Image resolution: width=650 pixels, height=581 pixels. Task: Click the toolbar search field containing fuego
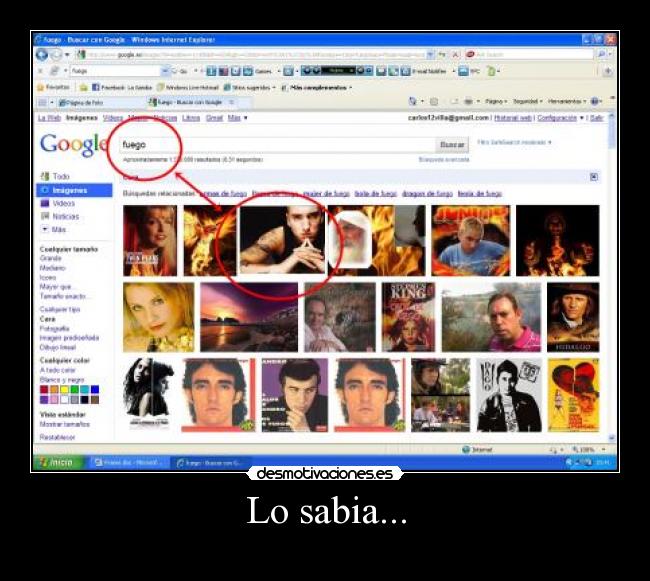click(116, 71)
